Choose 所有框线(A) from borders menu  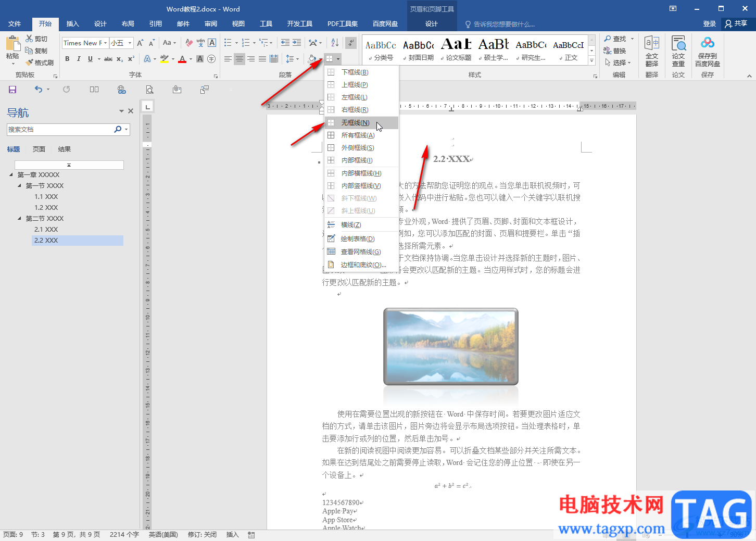(361, 135)
